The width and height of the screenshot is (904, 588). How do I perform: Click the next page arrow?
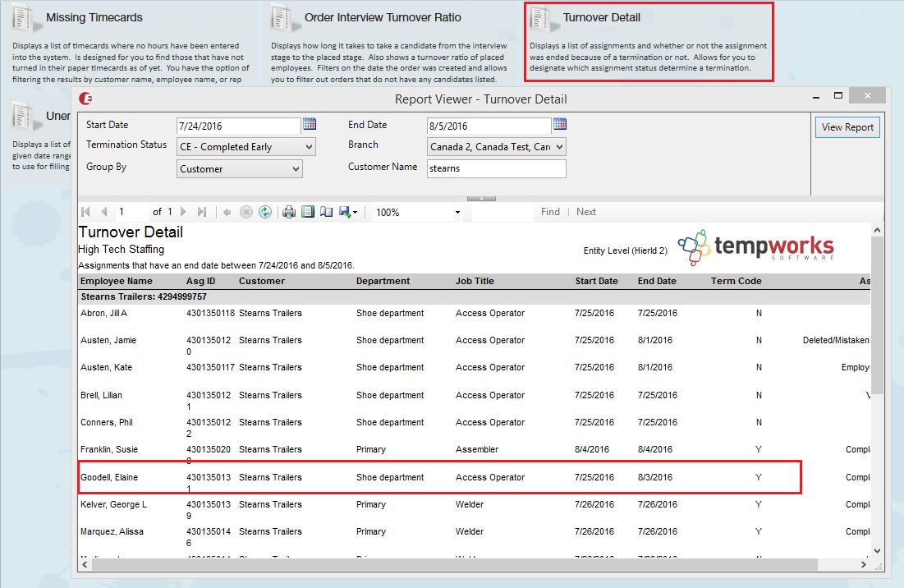[184, 212]
